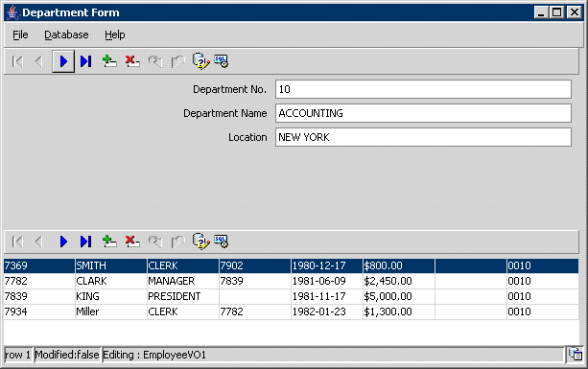Delete row in department toolbar
Viewport: 588px width, 369px height.
click(132, 61)
